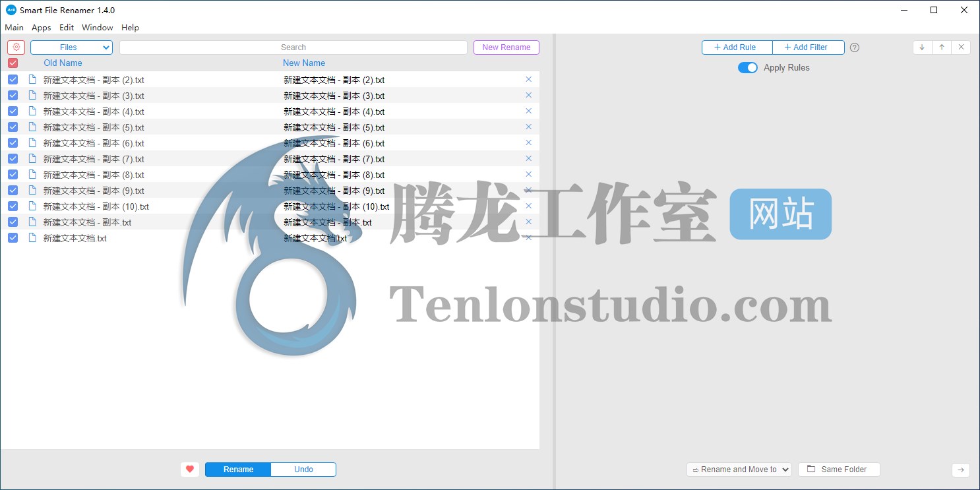Click the help question mark icon
This screenshot has height=490, width=980.
coord(855,47)
